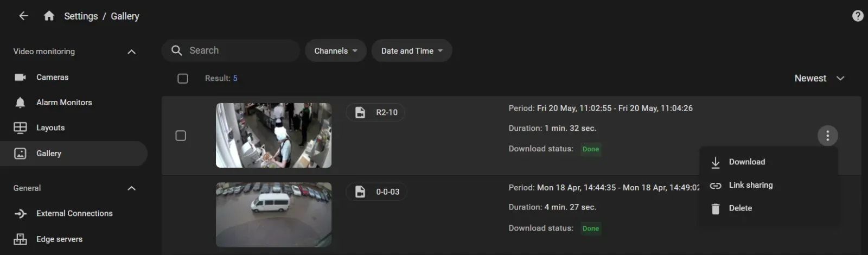Click the period text starting Fri 20 May
868x255 pixels.
[x=601, y=109]
